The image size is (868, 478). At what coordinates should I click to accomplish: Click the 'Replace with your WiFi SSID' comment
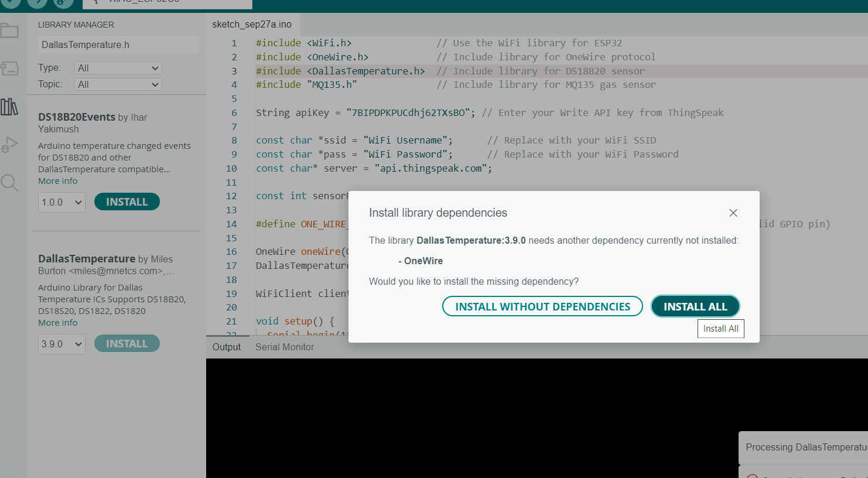[x=572, y=140]
